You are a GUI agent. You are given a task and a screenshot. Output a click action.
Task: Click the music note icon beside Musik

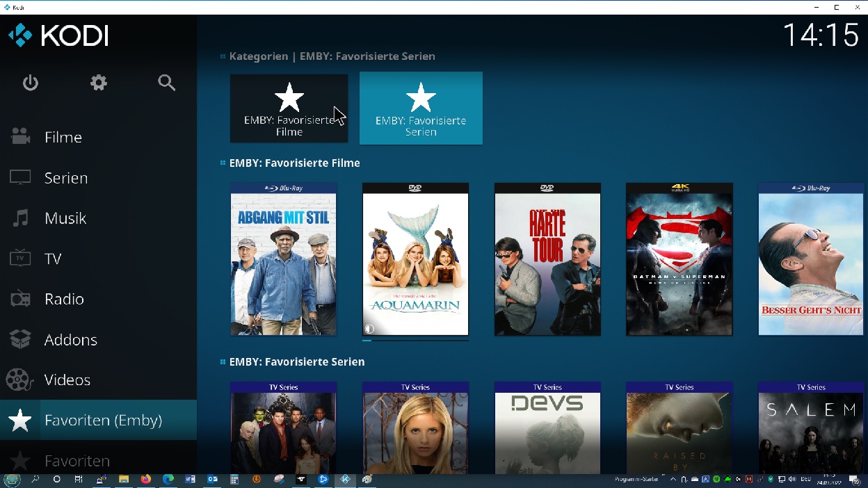(x=20, y=218)
